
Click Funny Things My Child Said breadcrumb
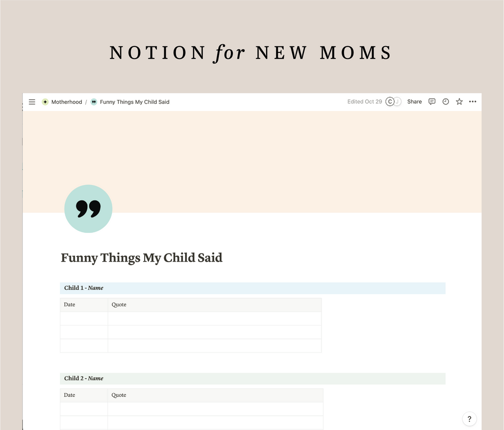pos(135,102)
